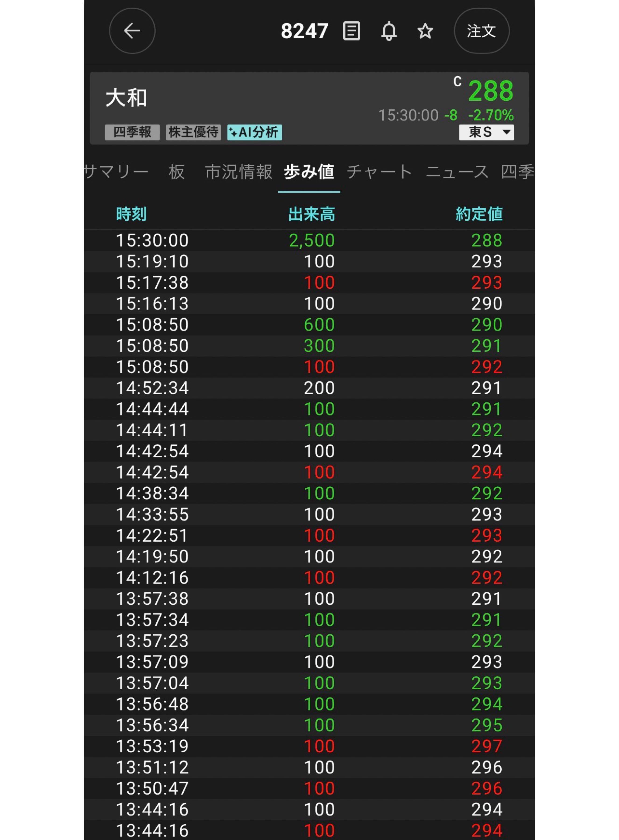Click the 300 volume value
Viewport: 619px width, 840px height.
click(x=319, y=346)
